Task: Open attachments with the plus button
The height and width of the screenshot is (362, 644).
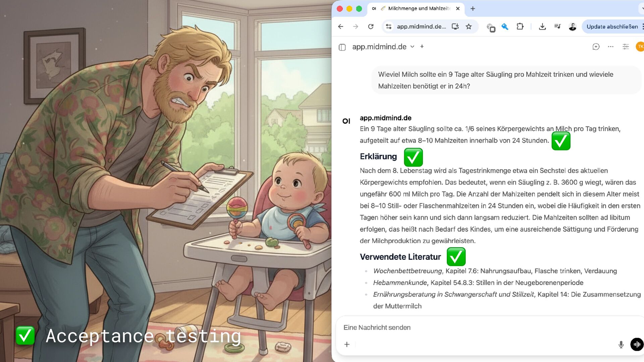Action: click(347, 344)
